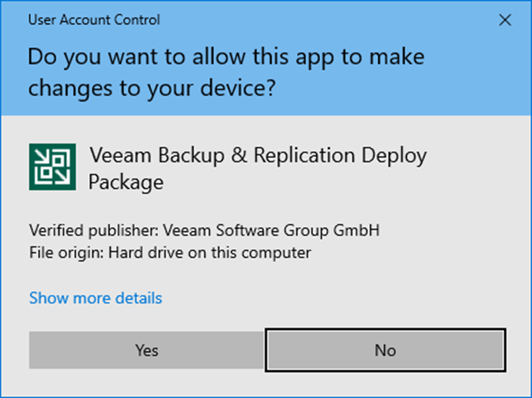Click the User Account Control title text

pyautogui.click(x=94, y=20)
